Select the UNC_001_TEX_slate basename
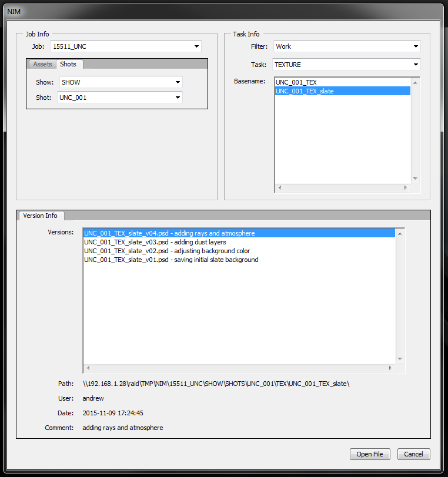 (x=305, y=91)
